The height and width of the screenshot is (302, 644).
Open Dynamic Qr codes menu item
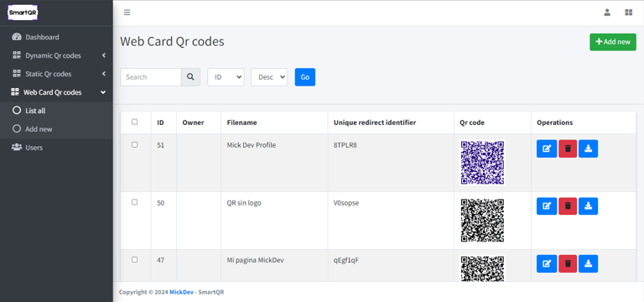[x=56, y=55]
